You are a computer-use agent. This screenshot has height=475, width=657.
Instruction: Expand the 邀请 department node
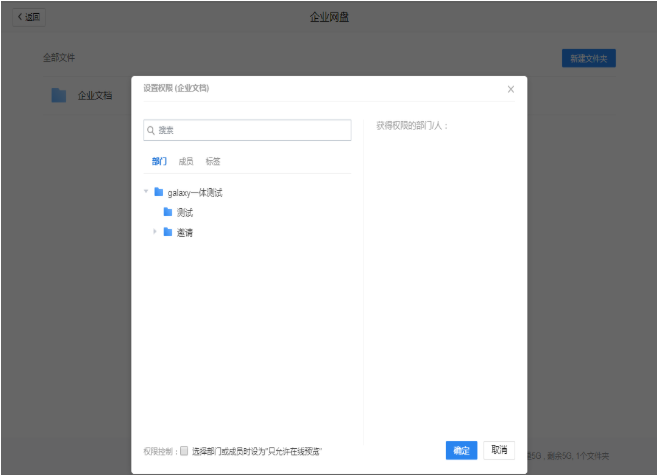pyautogui.click(x=155, y=232)
